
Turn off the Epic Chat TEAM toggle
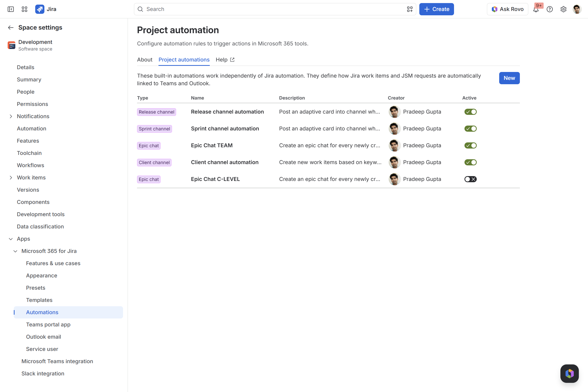[470, 145]
